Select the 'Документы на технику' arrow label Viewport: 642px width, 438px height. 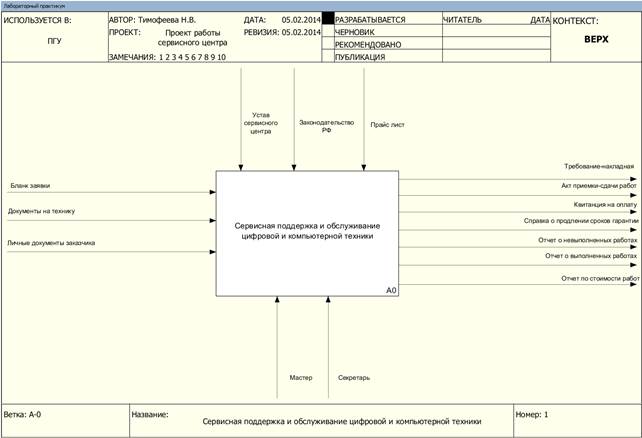tap(41, 211)
